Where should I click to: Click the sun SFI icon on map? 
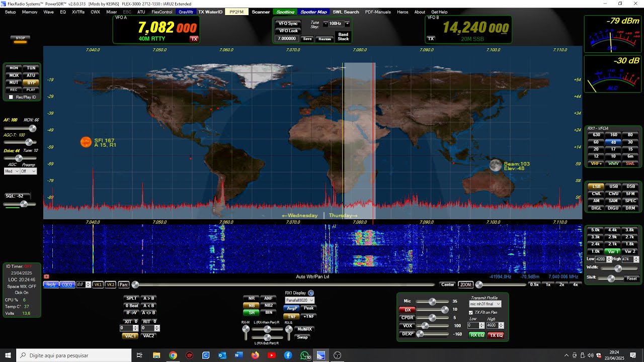pos(86,142)
